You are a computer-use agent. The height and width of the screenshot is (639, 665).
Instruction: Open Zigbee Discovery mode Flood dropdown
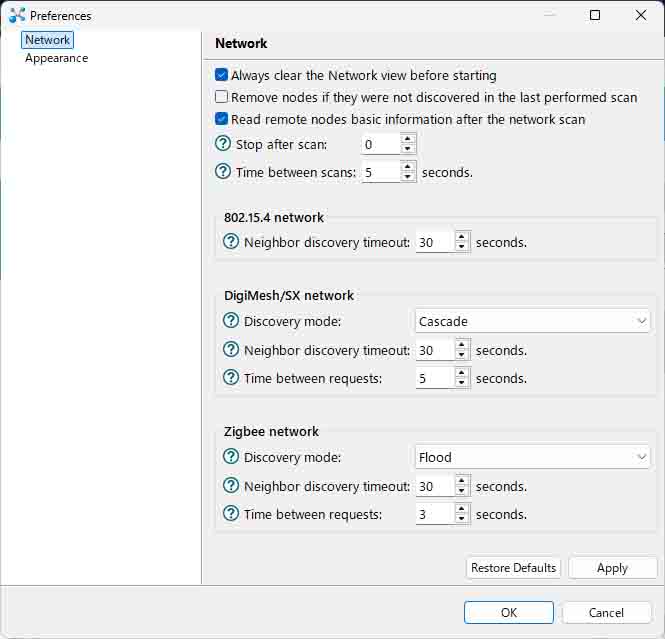click(x=532, y=458)
